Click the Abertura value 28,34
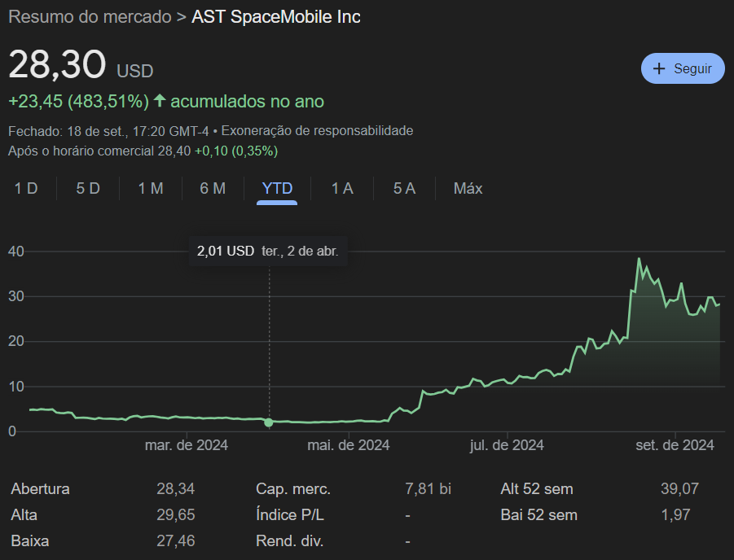This screenshot has height=560, width=734. [175, 489]
